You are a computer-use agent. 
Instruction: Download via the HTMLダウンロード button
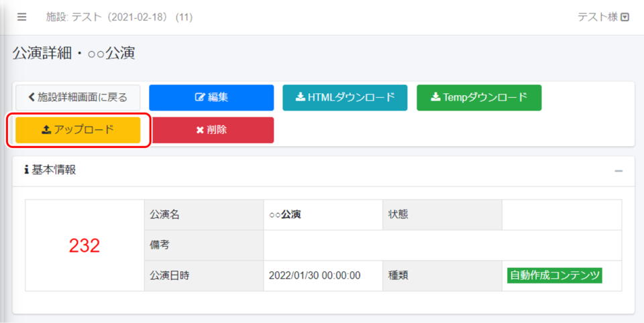[x=345, y=97]
